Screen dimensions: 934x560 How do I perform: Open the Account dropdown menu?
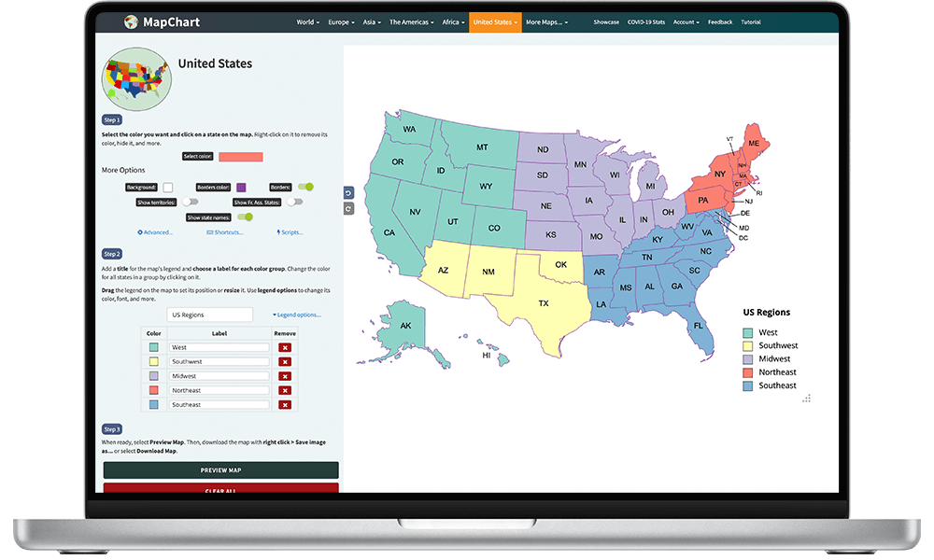[x=686, y=22]
